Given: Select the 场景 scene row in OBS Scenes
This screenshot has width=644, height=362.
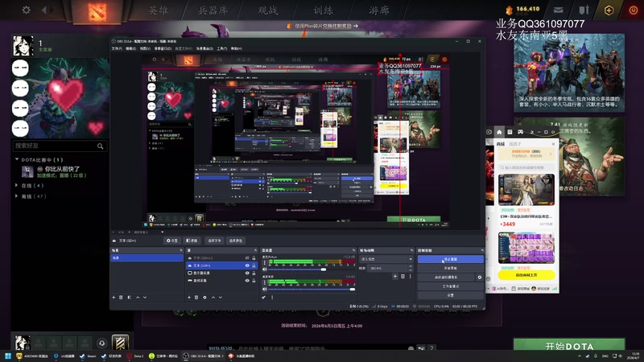Looking at the screenshot, I should click(147, 257).
